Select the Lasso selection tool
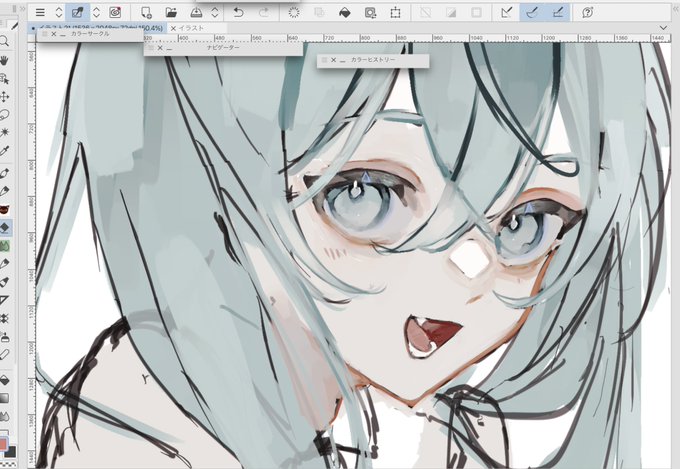The width and height of the screenshot is (680, 469). [x=4, y=115]
